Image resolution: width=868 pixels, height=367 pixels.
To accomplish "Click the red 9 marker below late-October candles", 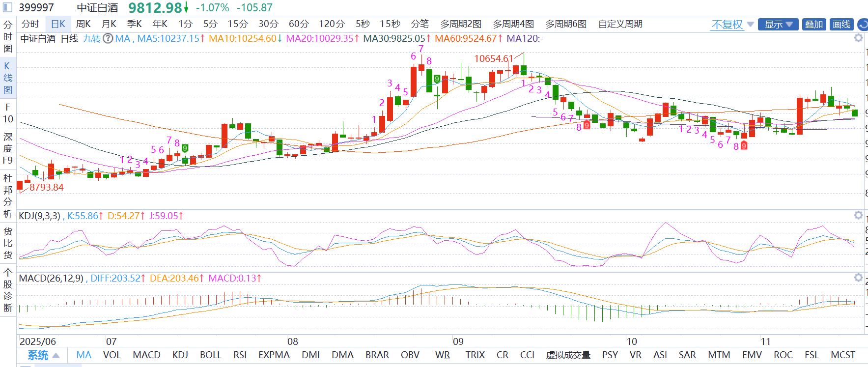I will [x=744, y=145].
